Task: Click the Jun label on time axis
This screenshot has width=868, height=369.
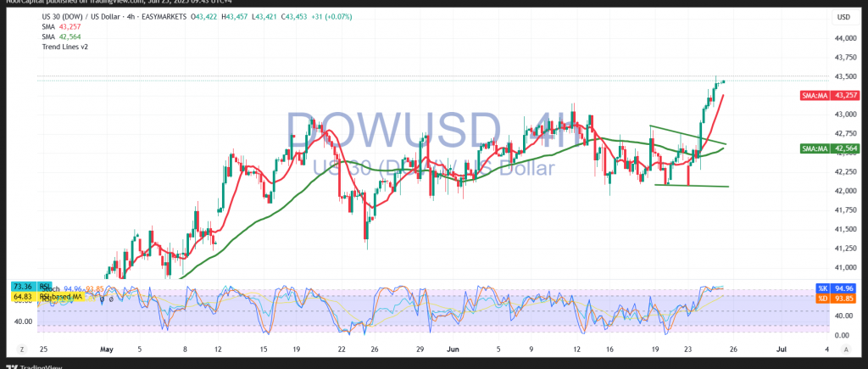Action: click(x=454, y=349)
